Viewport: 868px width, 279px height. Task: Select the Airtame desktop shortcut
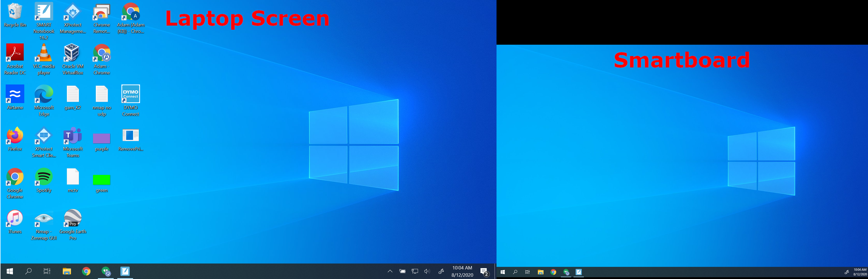(15, 94)
